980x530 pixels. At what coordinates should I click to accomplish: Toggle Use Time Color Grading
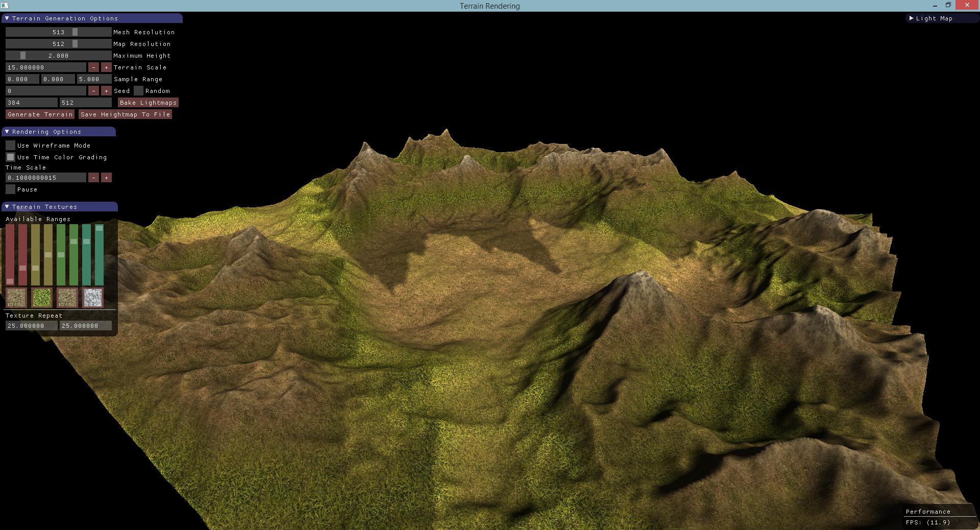click(x=10, y=157)
